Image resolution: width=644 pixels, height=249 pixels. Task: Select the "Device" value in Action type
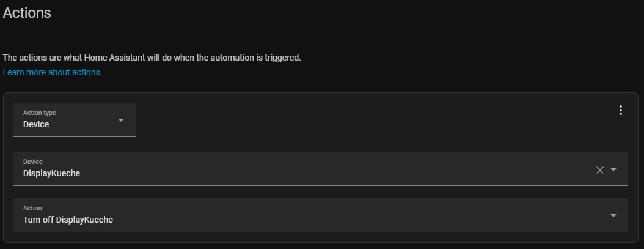click(x=36, y=124)
